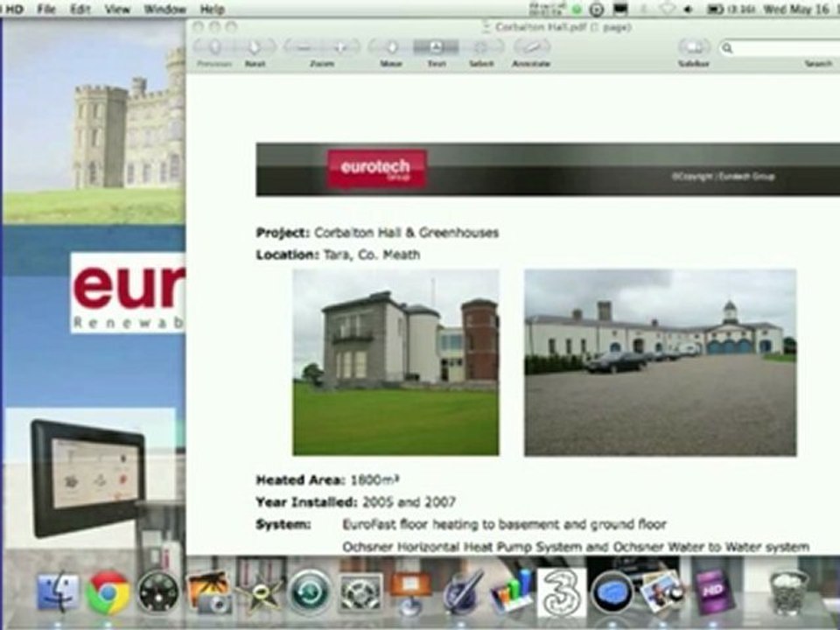Activate the Text selection tool

(436, 48)
